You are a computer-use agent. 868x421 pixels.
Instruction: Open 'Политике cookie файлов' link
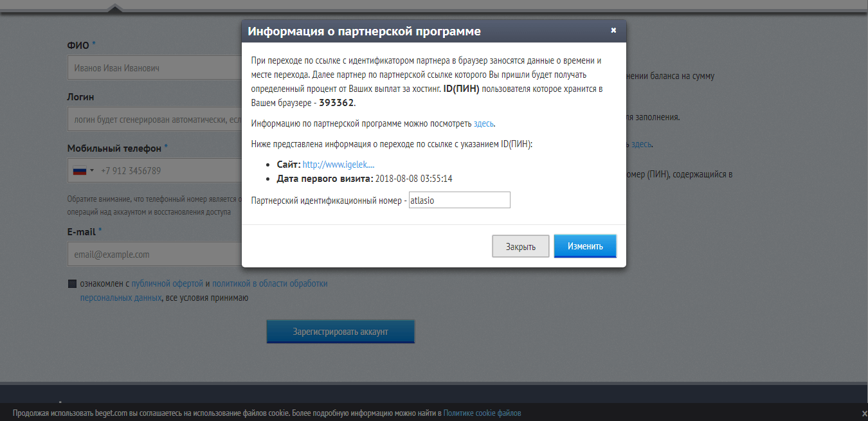[x=482, y=413]
